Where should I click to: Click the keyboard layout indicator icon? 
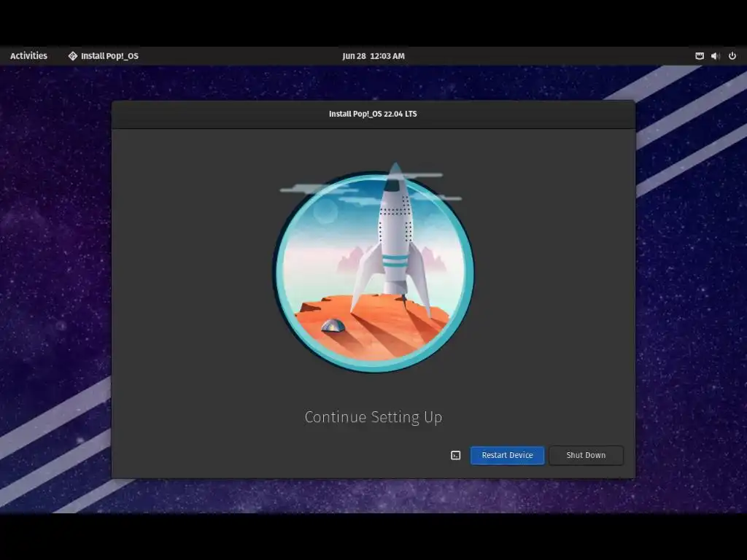coord(700,55)
